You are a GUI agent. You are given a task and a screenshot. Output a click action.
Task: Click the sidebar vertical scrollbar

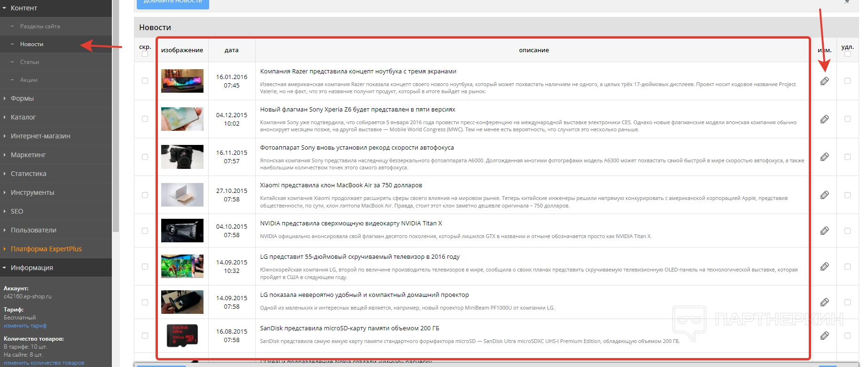[116, 115]
